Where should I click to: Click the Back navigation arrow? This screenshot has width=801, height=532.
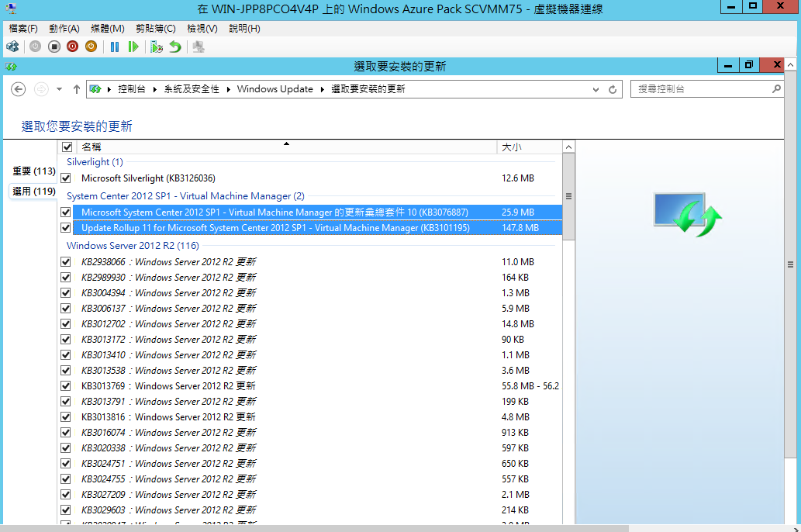click(x=19, y=89)
